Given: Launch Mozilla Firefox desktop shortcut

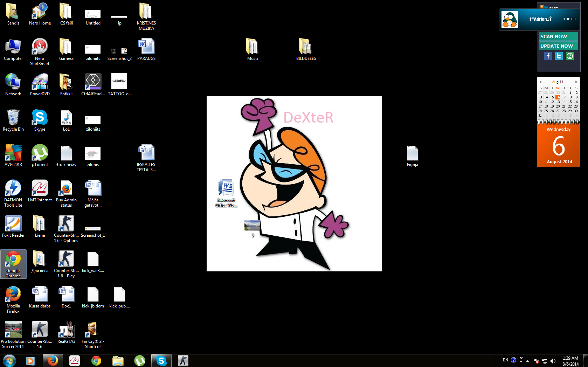Looking at the screenshot, I should 13,299.
